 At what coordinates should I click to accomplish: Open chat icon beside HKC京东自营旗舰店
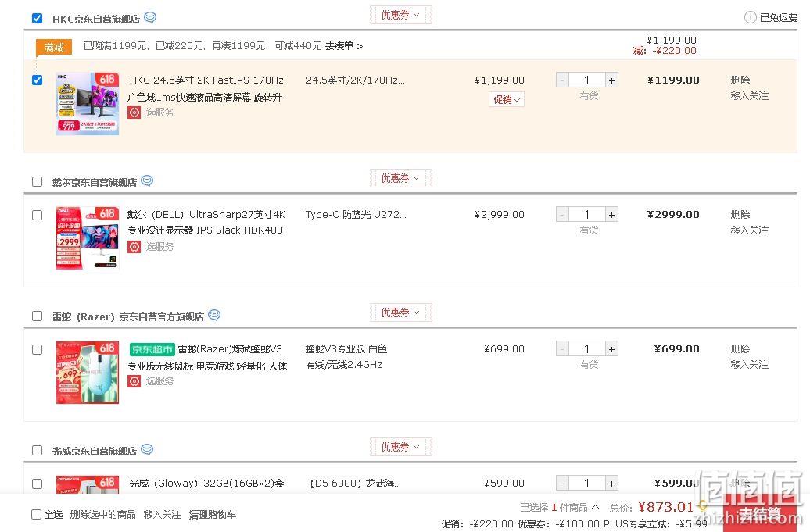(150, 17)
